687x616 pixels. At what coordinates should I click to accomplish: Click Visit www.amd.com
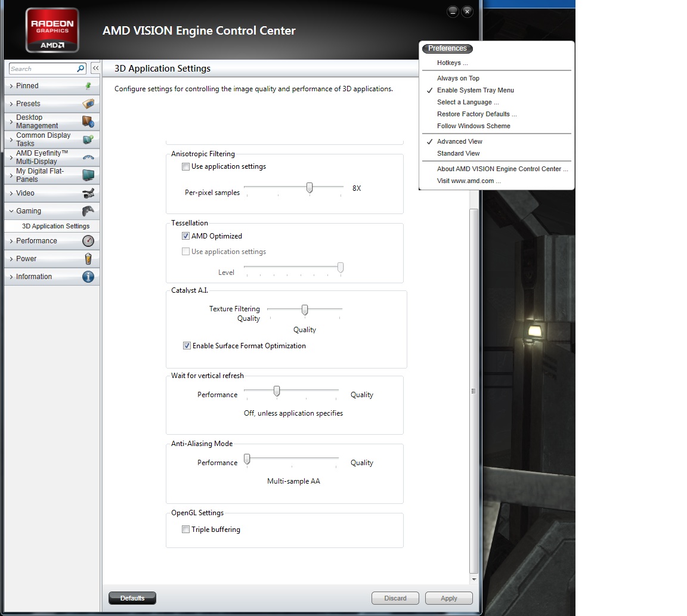tap(469, 181)
